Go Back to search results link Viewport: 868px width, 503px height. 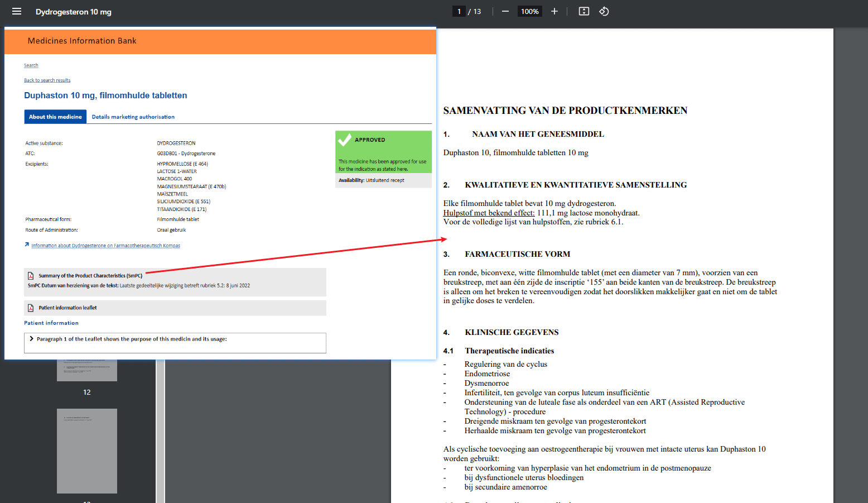[47, 80]
